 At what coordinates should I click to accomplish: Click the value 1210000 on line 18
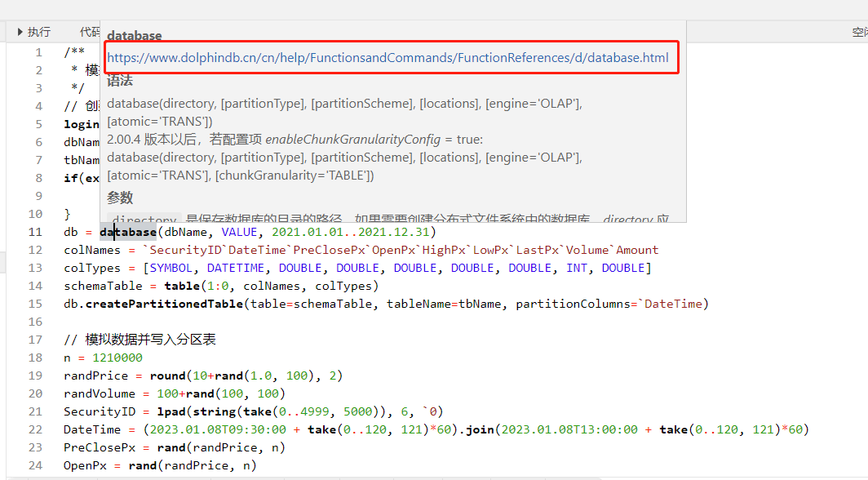click(x=117, y=358)
